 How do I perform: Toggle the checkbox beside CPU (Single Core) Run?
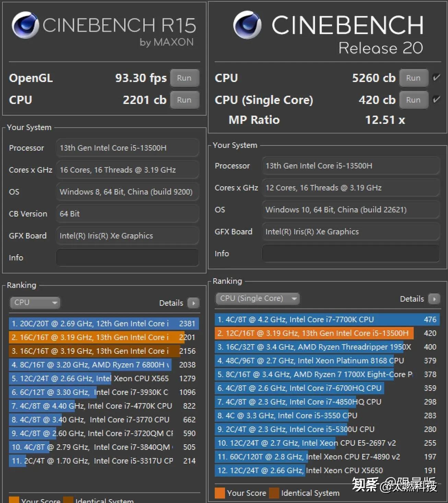pos(437,100)
